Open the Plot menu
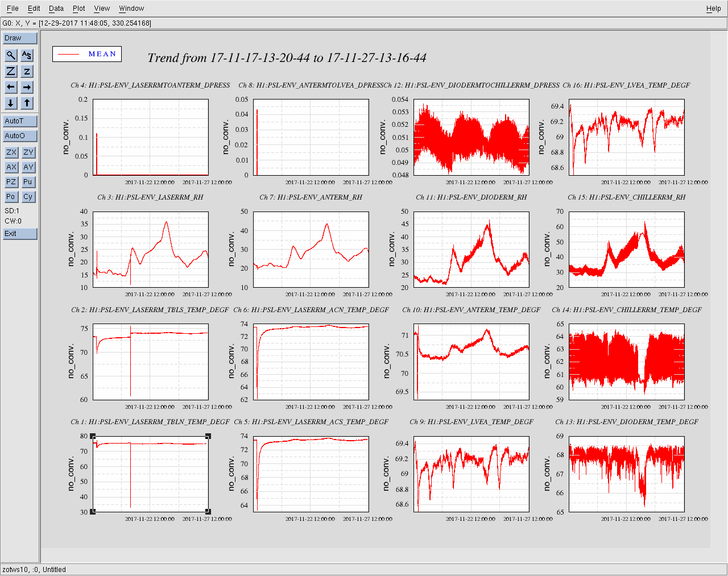Screen dimensions: 728x576 78,9
